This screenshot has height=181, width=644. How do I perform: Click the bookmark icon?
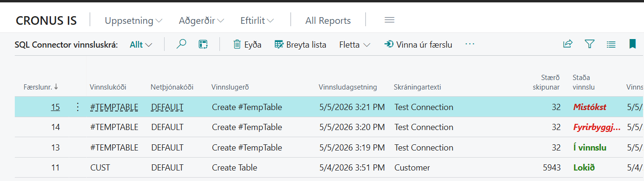tap(633, 44)
